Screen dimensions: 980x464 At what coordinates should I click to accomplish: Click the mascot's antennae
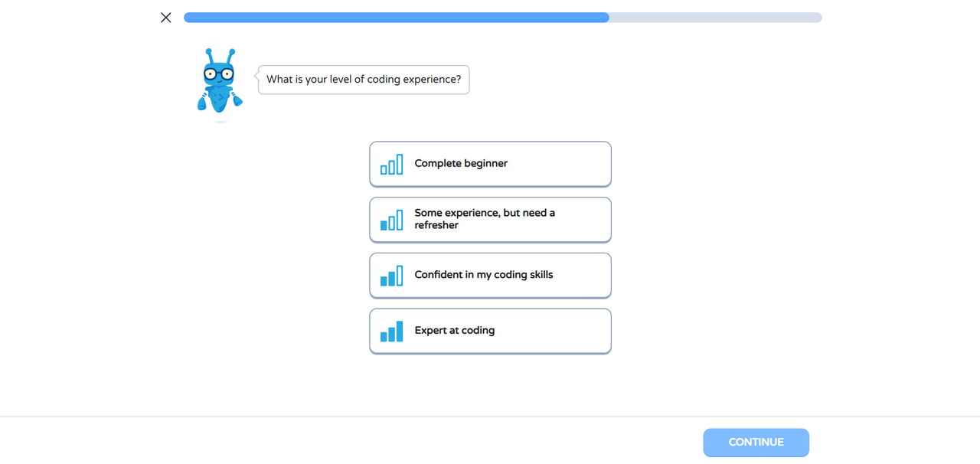tap(220, 57)
